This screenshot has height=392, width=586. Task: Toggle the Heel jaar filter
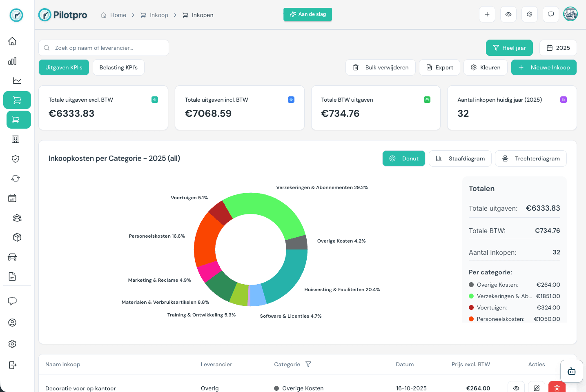(509, 48)
